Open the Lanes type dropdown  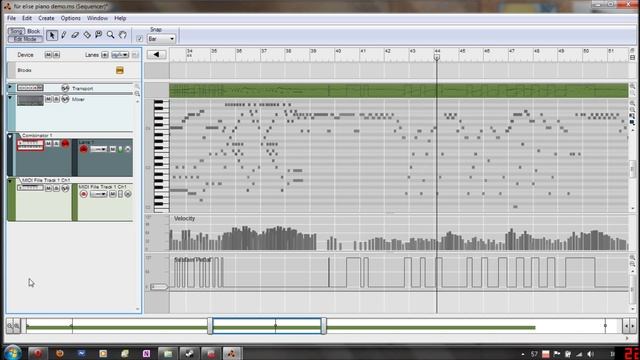[x=120, y=55]
